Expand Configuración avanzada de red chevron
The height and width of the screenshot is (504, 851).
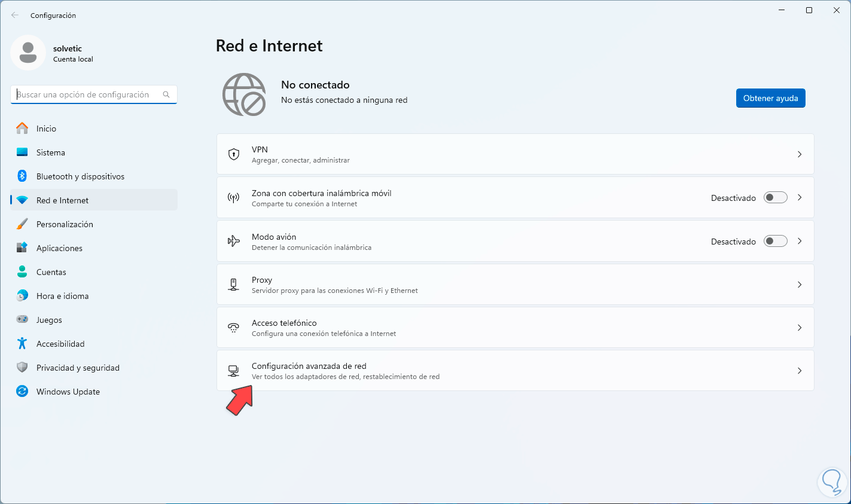(800, 371)
